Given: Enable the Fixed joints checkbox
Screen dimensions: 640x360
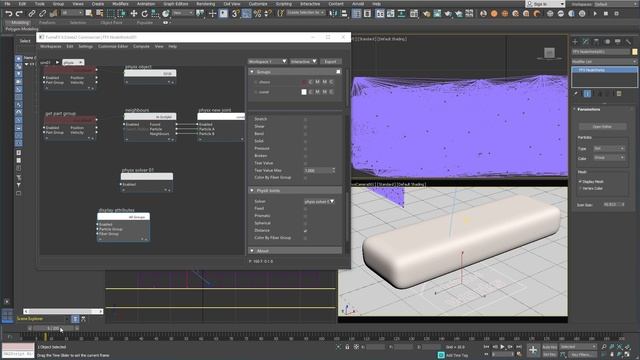Looking at the screenshot, I should point(305,209).
